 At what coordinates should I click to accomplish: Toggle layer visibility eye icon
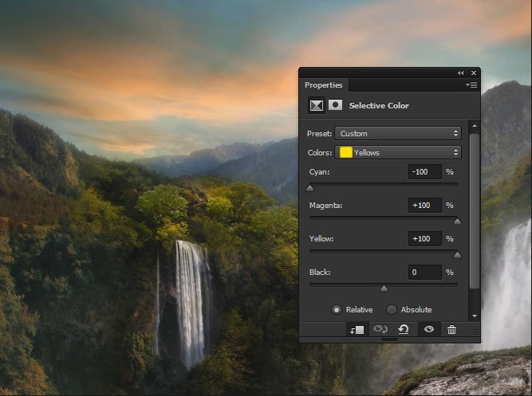428,330
